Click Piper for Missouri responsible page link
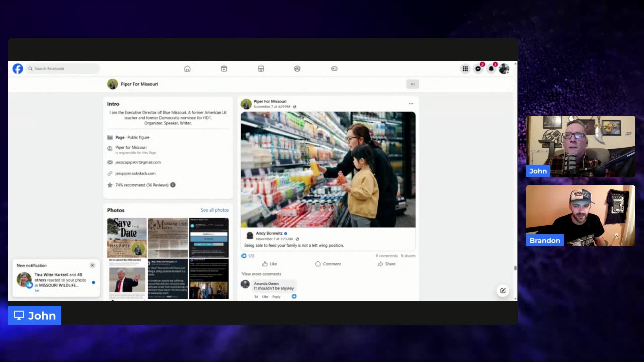 point(131,148)
